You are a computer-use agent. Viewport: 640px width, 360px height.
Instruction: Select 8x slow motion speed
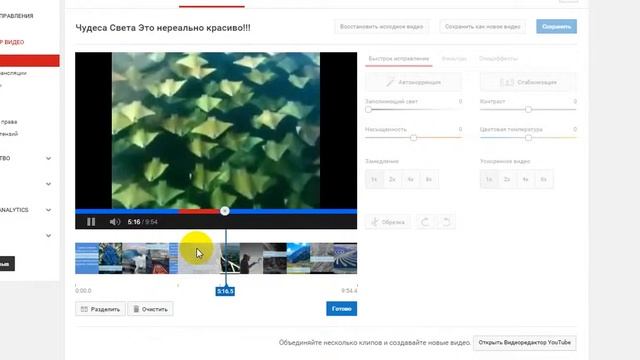(x=429, y=179)
